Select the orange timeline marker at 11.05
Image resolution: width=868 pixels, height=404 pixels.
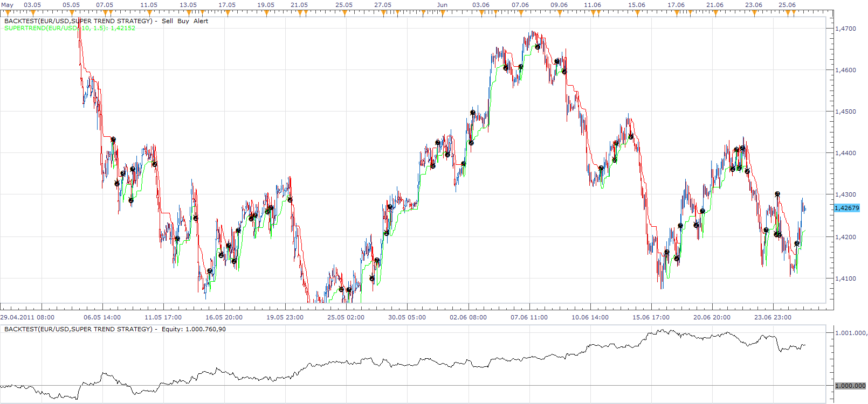coord(149,13)
